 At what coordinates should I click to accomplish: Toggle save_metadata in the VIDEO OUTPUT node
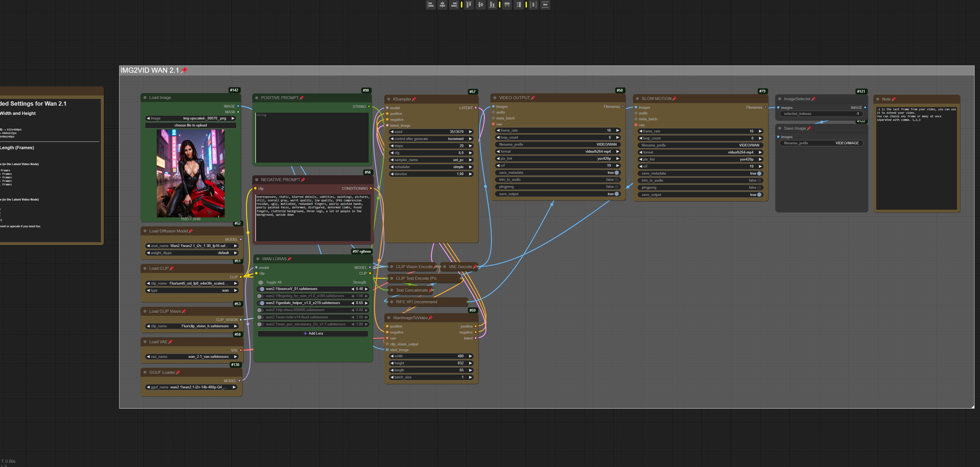[616, 173]
